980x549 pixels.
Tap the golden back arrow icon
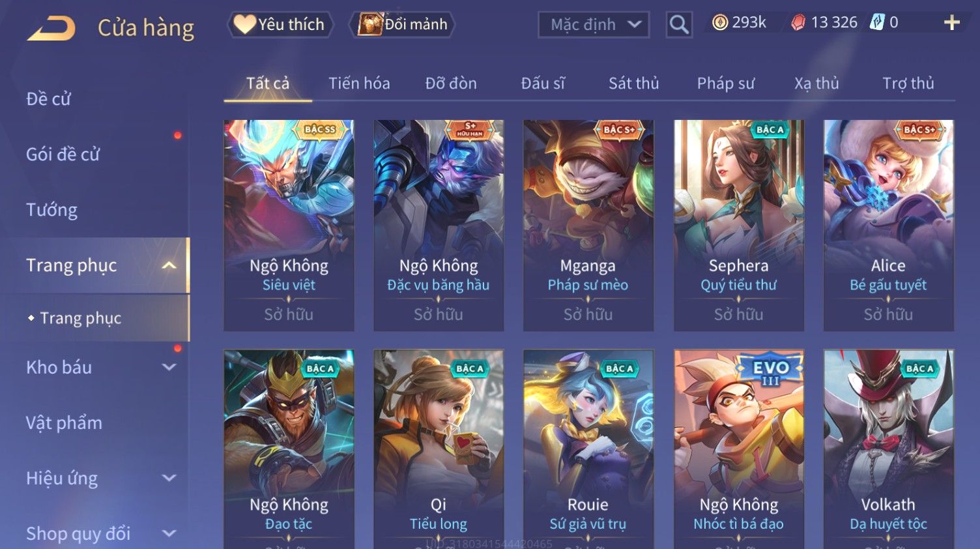(x=51, y=28)
